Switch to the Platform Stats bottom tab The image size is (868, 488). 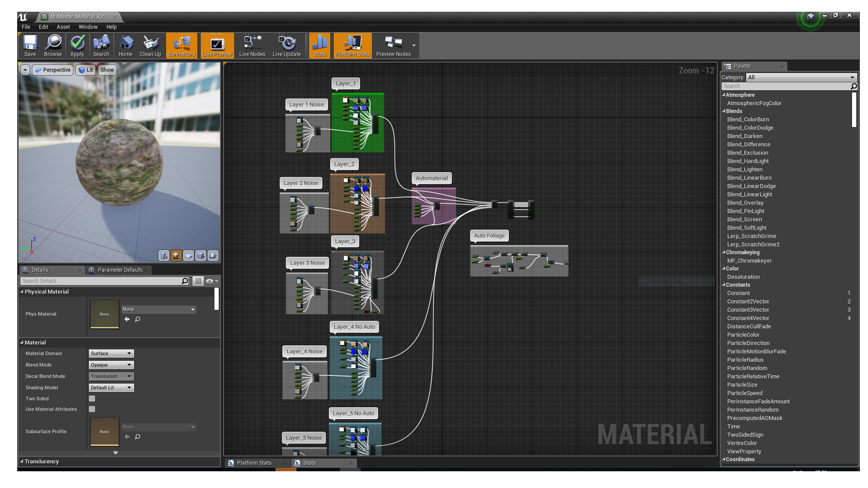pyautogui.click(x=254, y=463)
